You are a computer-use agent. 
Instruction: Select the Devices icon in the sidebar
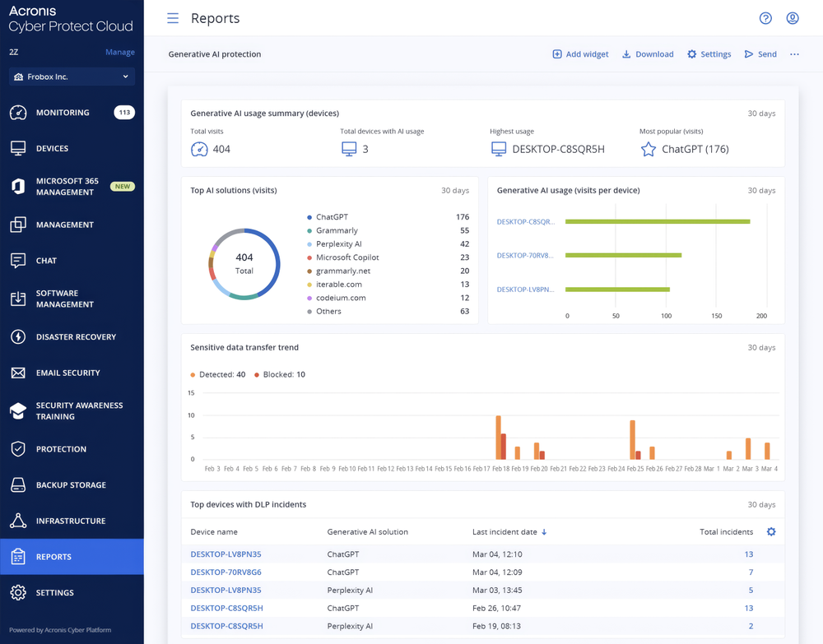coord(21,148)
